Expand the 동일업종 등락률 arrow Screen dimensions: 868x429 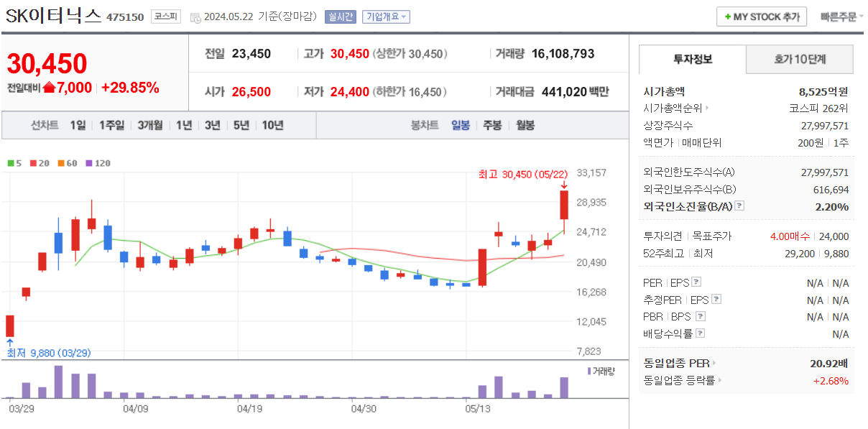pyautogui.click(x=719, y=381)
